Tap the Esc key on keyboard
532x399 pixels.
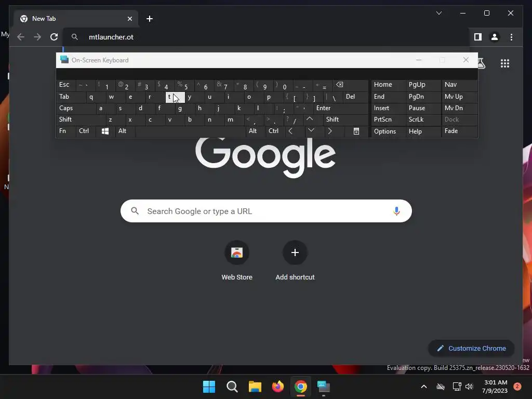tap(66, 85)
